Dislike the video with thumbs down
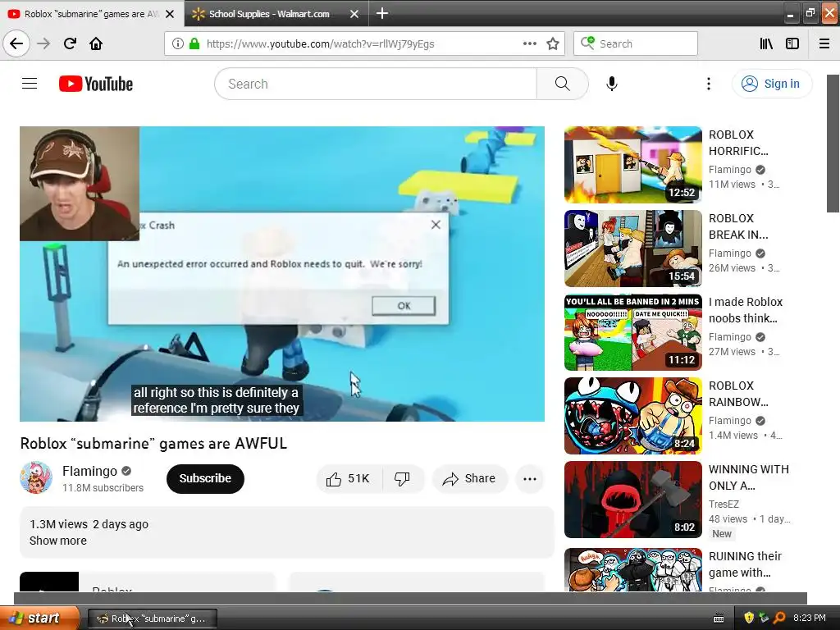Image resolution: width=840 pixels, height=630 pixels. pyautogui.click(x=402, y=478)
